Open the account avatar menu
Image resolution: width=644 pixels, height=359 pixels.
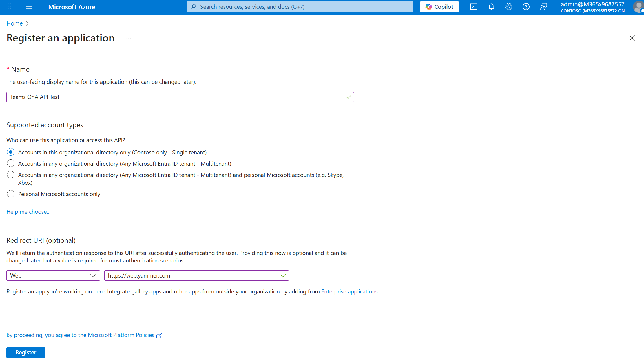(638, 7)
